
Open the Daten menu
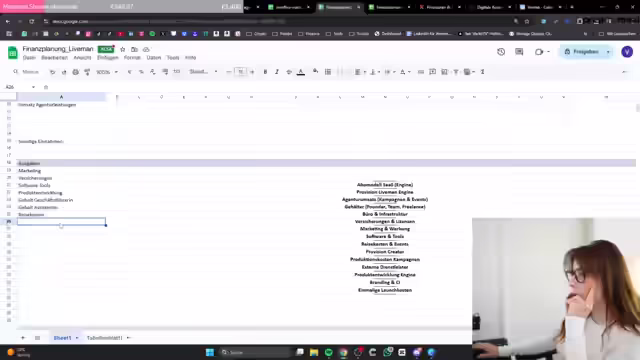[154, 58]
